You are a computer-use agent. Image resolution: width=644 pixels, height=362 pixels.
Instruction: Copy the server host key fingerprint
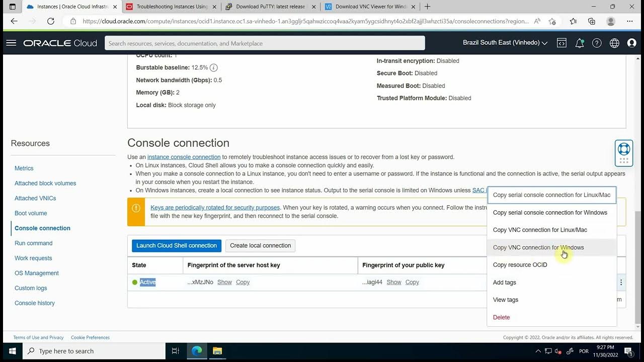pyautogui.click(x=243, y=282)
